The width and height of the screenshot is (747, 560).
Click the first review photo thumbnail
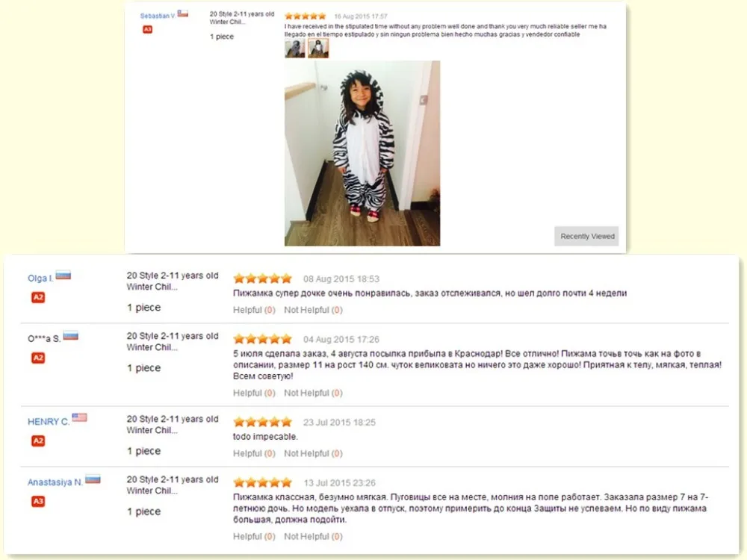[294, 49]
